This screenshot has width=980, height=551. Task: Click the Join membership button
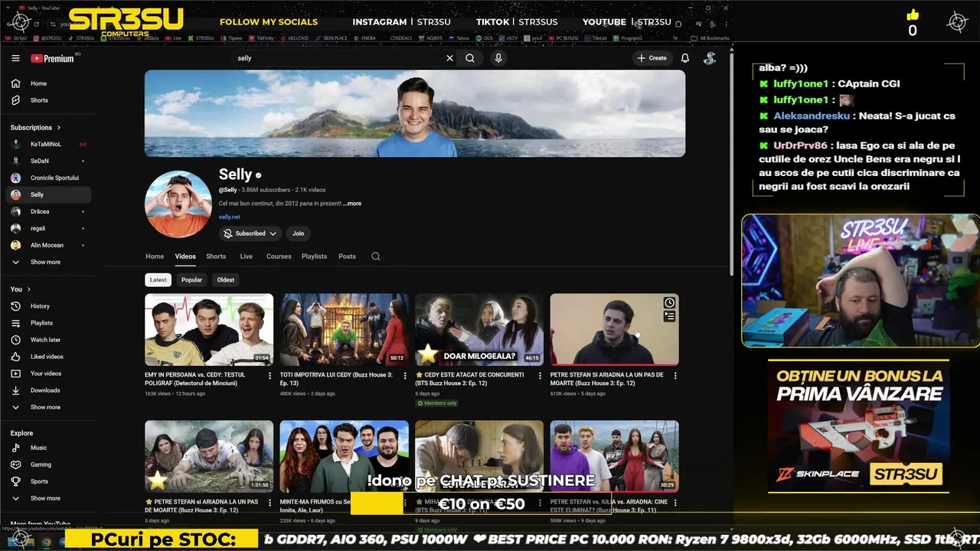[298, 233]
